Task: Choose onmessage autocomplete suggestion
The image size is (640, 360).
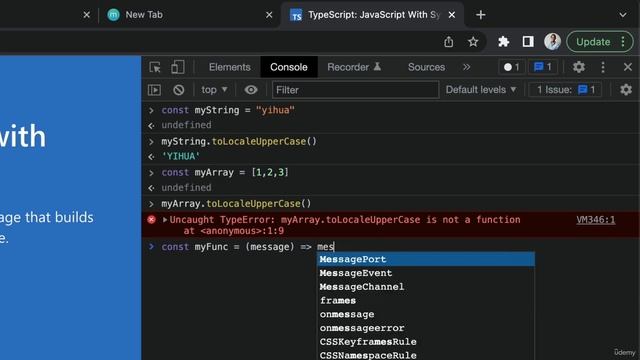Action: pos(426,314)
